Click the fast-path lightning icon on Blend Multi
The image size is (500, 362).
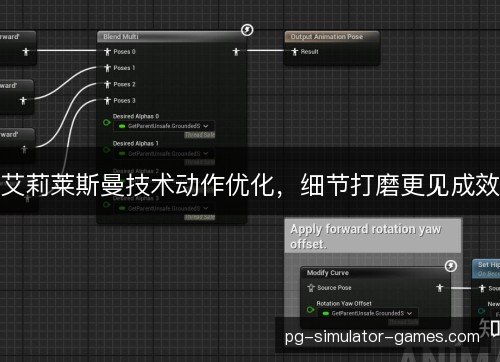[247, 30]
